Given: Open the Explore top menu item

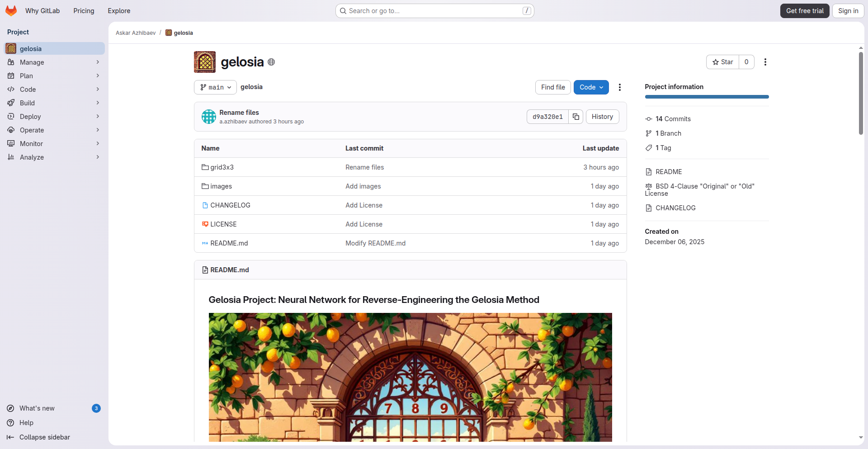Looking at the screenshot, I should [x=119, y=11].
